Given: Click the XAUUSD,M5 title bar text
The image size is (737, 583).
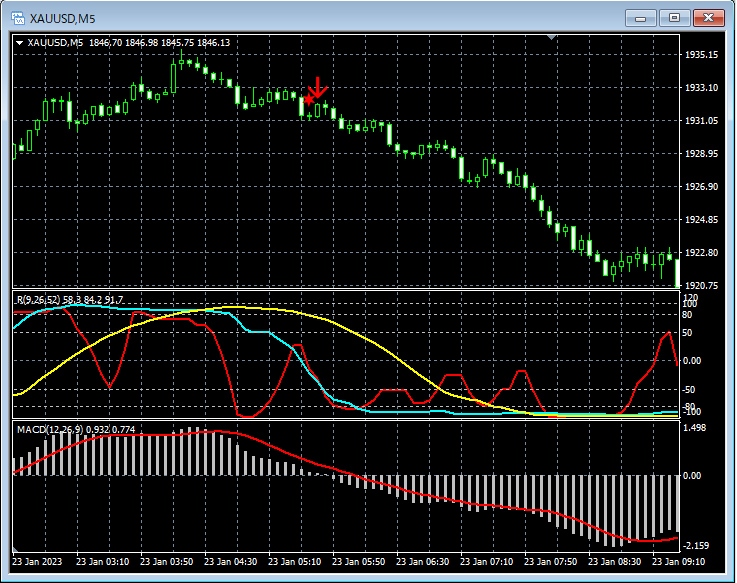Looking at the screenshot, I should 60,18.
